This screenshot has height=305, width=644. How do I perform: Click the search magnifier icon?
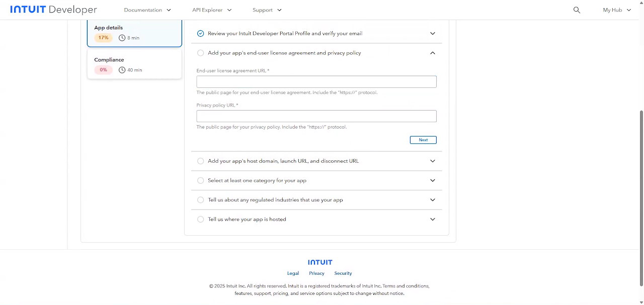pyautogui.click(x=577, y=10)
